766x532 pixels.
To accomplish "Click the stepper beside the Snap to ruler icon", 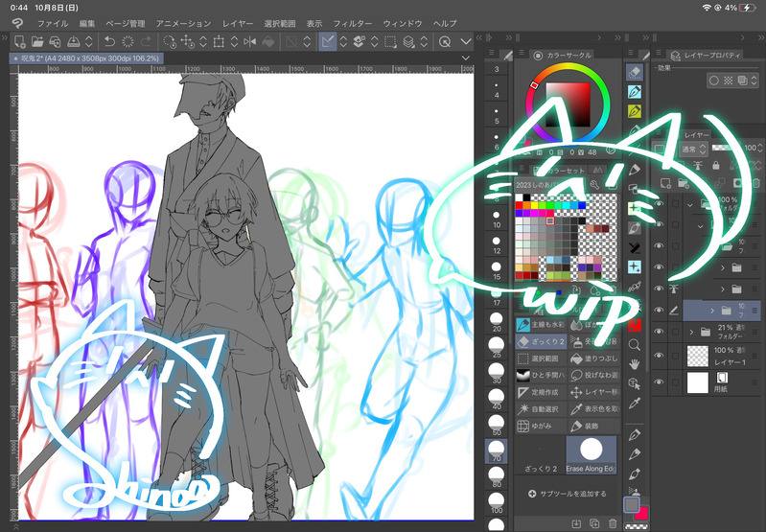I will coord(343,42).
